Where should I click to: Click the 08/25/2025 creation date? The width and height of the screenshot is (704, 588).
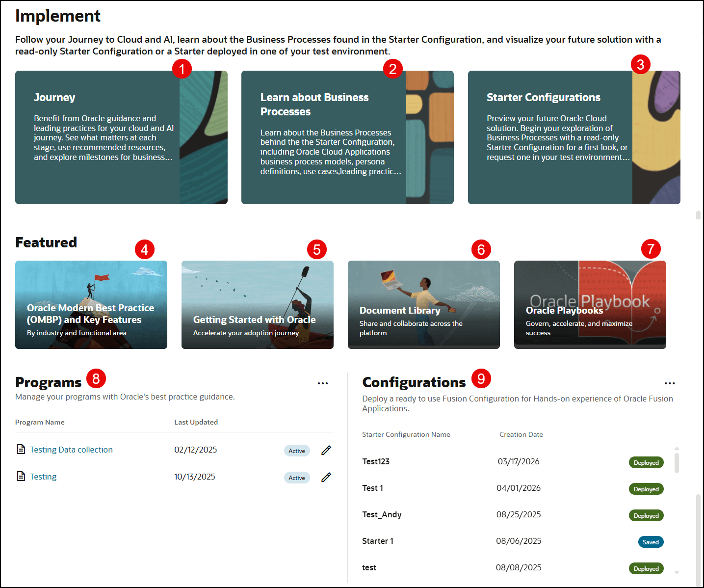[x=519, y=514]
